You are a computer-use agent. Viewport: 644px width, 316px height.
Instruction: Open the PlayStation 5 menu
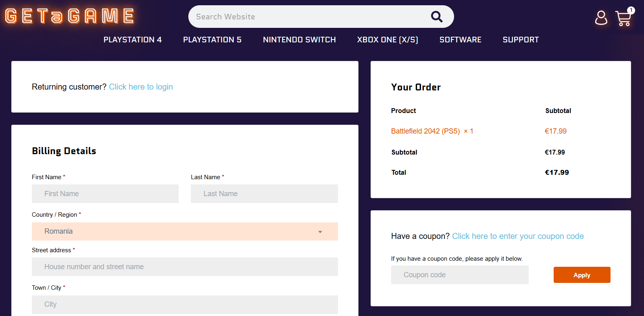coord(212,40)
